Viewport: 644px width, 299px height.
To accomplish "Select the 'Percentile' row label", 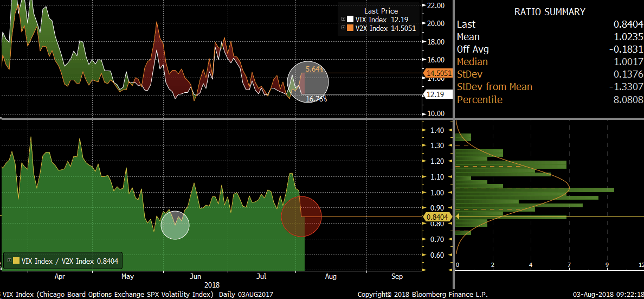I will (479, 99).
